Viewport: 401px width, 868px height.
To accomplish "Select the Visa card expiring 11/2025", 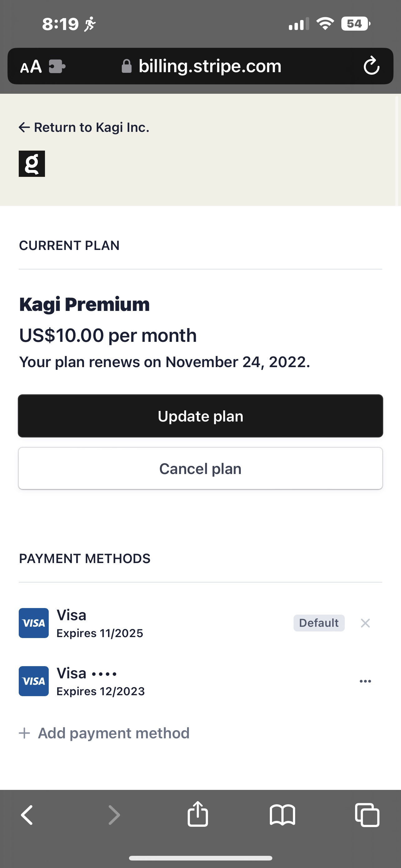I will [x=100, y=623].
